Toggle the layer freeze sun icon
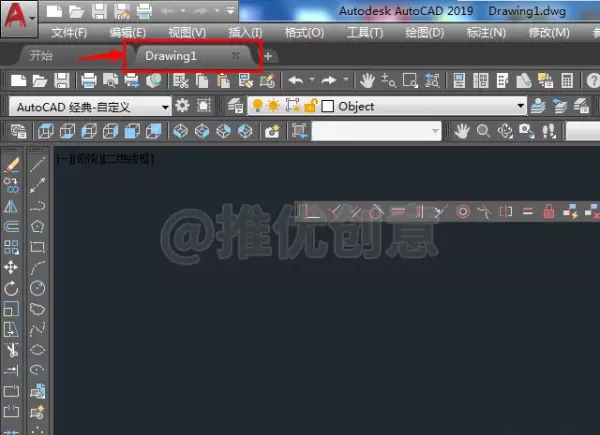Screen dimensions: 600x435 point(274,106)
